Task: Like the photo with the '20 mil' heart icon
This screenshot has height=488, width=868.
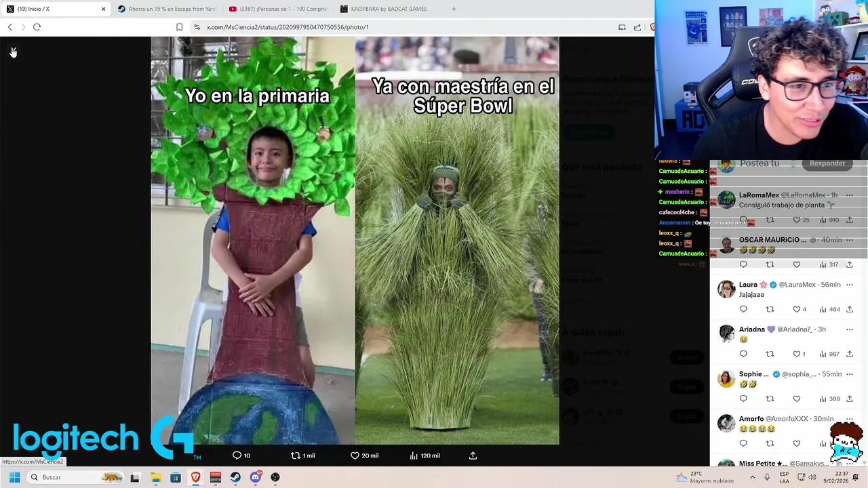Action: [364, 455]
